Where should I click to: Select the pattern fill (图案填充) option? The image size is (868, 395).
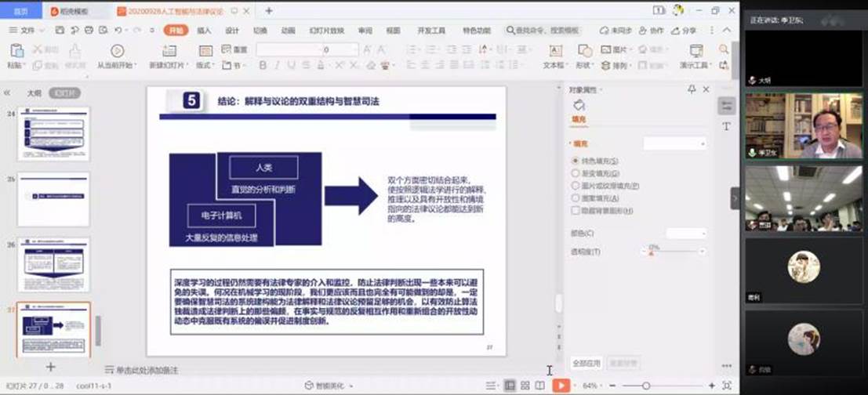576,198
